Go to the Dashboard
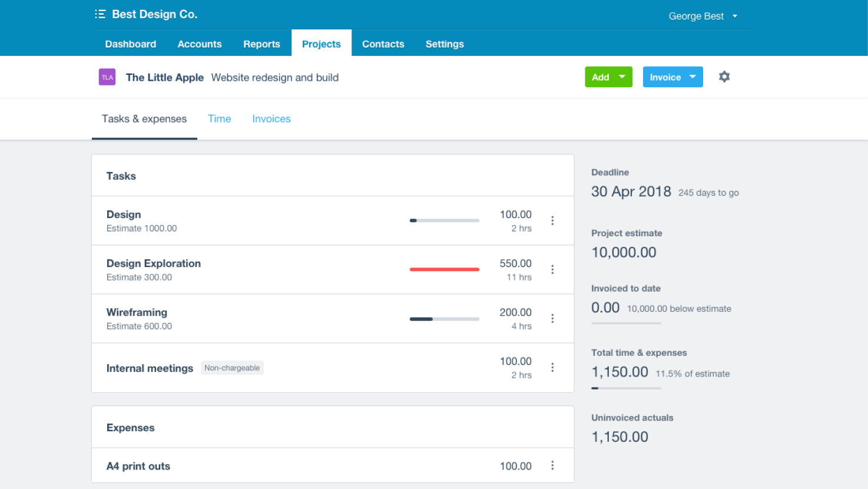 [130, 44]
